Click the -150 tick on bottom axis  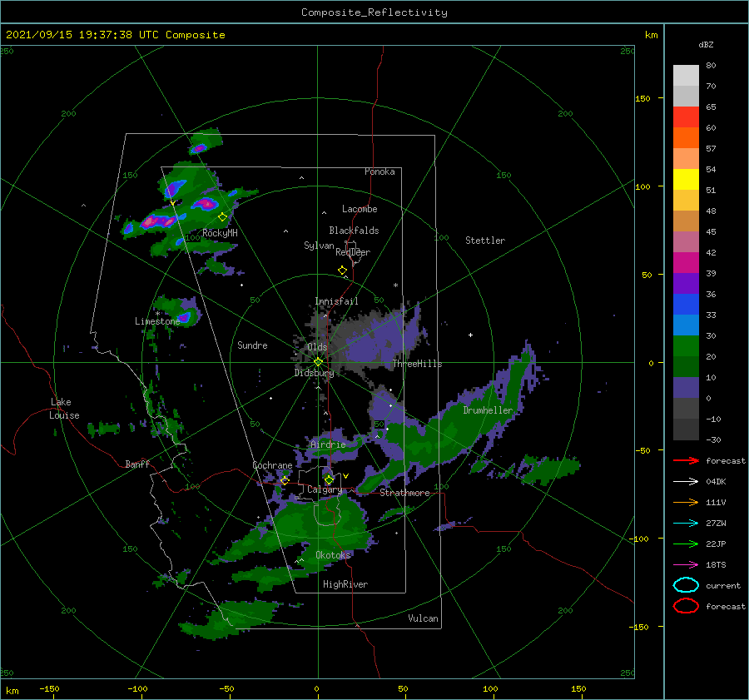pyautogui.click(x=49, y=688)
